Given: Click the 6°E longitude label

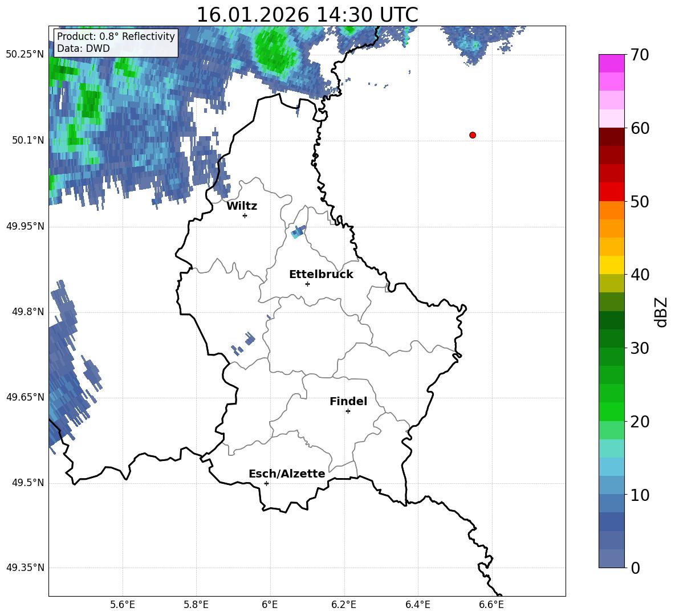Looking at the screenshot, I should 270,605.
